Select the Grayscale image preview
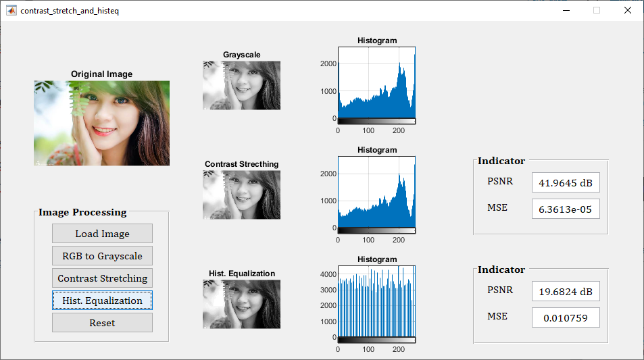This screenshot has height=360, width=644. point(241,85)
